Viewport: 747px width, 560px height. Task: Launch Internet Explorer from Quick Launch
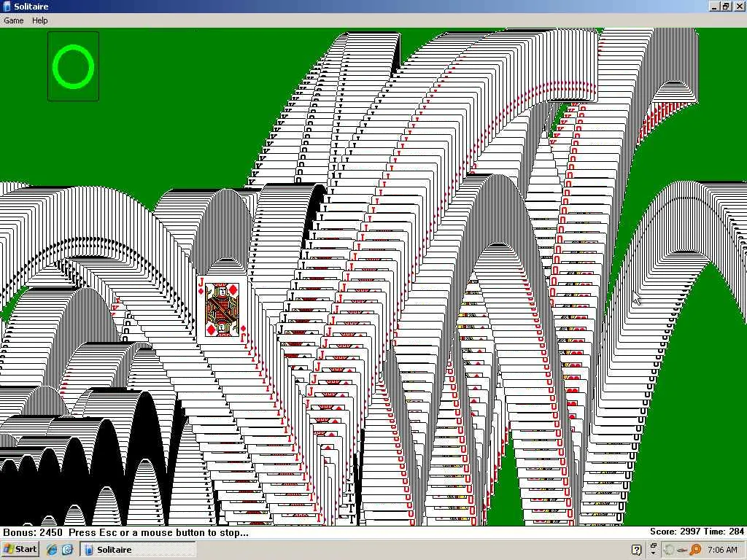click(52, 550)
